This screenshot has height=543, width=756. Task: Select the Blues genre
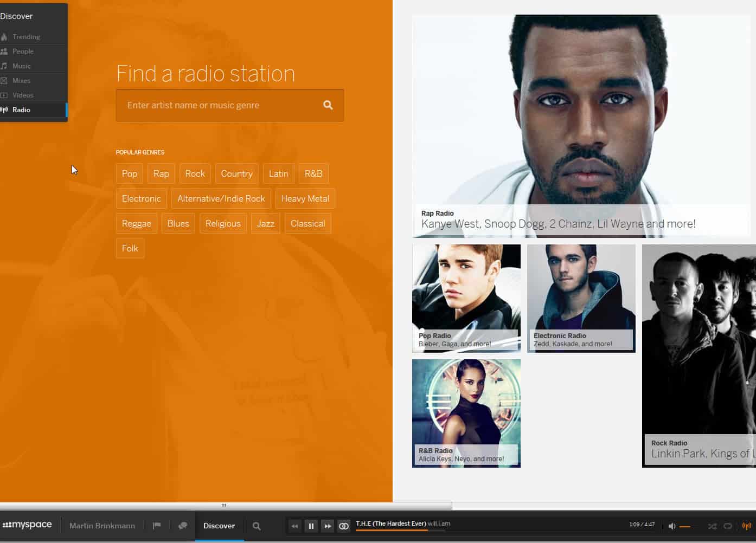click(178, 223)
